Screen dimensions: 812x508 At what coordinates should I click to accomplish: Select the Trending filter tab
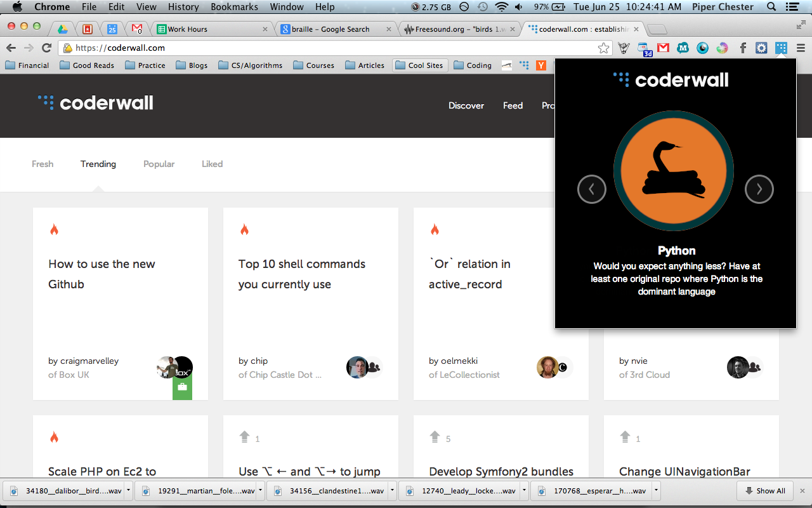pyautogui.click(x=98, y=164)
